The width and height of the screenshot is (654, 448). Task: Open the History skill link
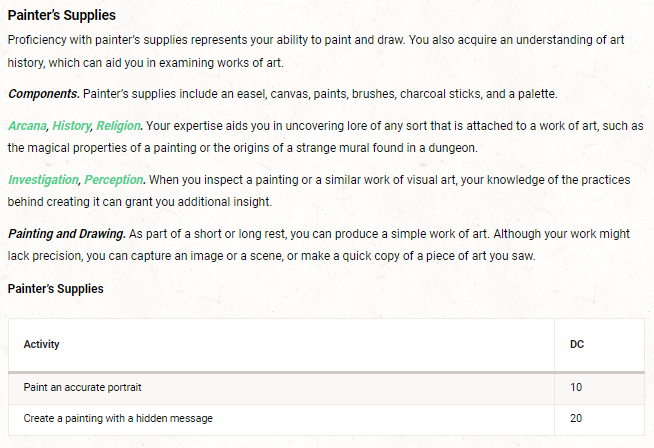[69, 125]
